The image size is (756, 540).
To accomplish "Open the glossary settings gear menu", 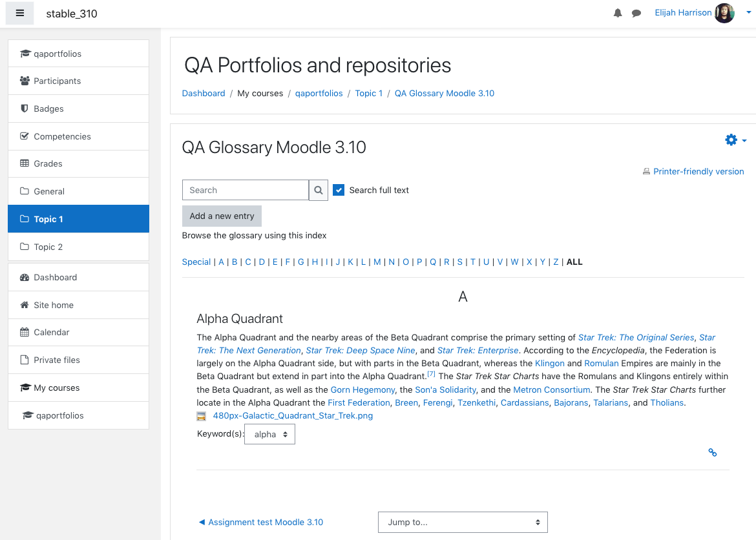I will point(735,140).
